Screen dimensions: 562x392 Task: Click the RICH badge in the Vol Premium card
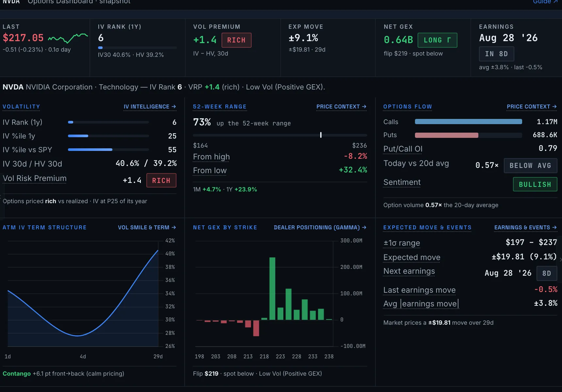(236, 40)
